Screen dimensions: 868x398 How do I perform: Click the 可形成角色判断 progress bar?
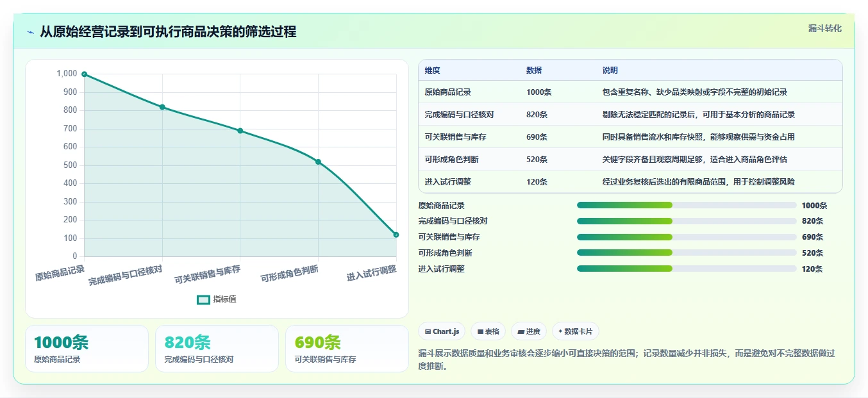[x=687, y=253]
